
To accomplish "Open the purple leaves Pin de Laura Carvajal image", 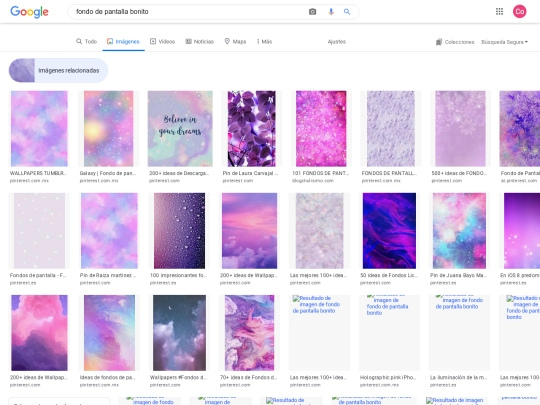I will (x=251, y=128).
